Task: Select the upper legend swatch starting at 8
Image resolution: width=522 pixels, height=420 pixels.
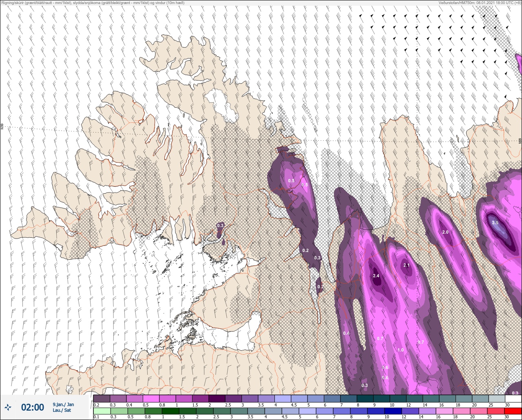Action: click(x=365, y=398)
